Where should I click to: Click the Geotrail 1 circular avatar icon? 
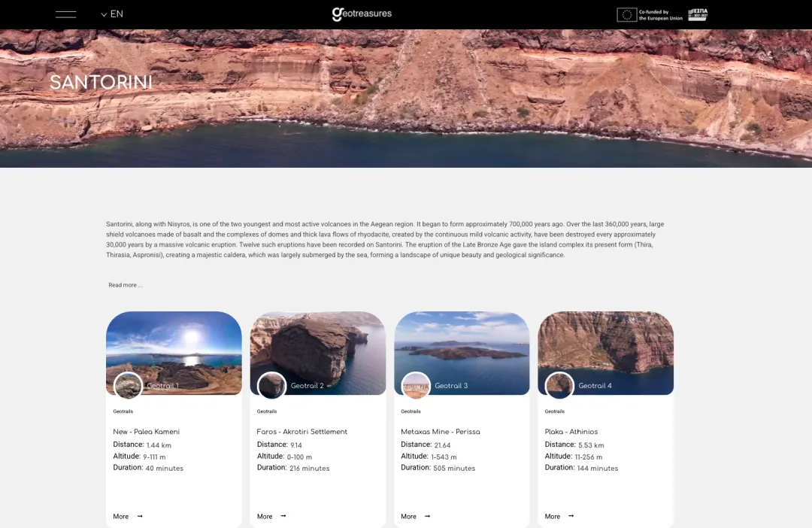[x=128, y=386]
